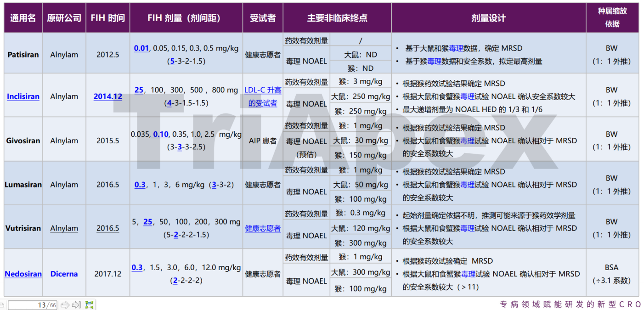644x310 pixels.
Task: Click the 0.3 dose link for Lumasiran
Action: click(140, 185)
